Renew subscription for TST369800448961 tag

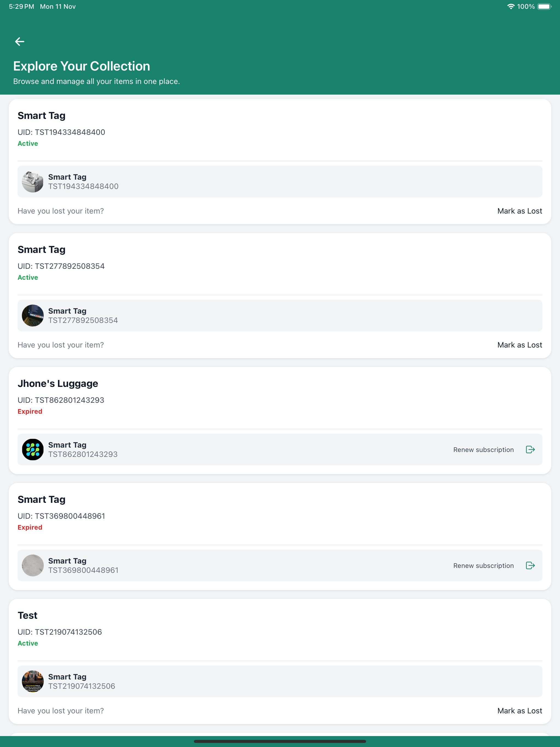(483, 566)
